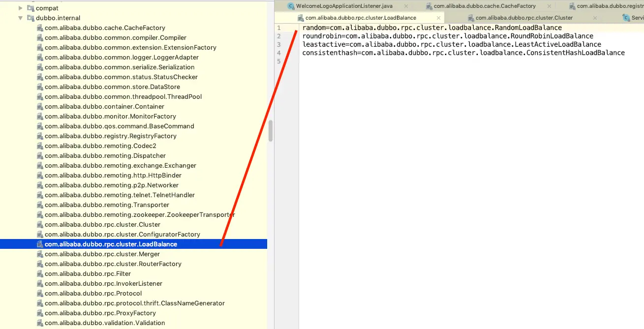Click the file icon on CacheFactory tab
644x329 pixels.
(x=428, y=6)
